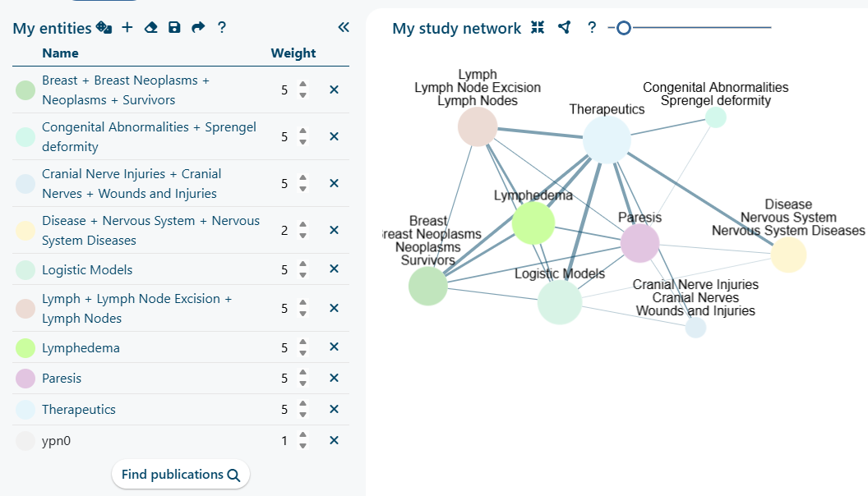This screenshot has height=496, width=868.
Task: Click the network graph layout icon
Action: click(x=564, y=28)
